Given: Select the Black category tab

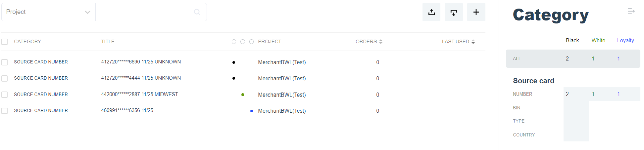Looking at the screenshot, I should click(x=572, y=40).
